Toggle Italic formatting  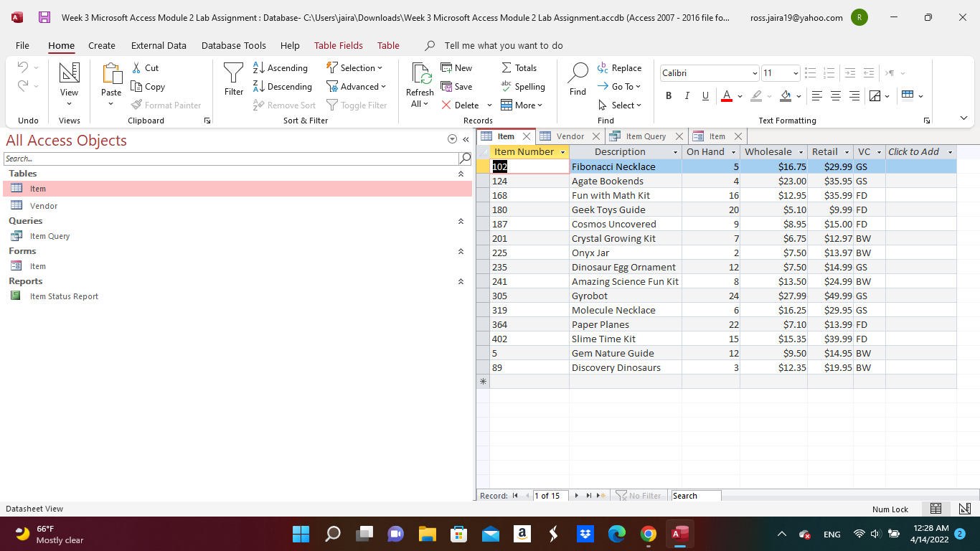687,95
